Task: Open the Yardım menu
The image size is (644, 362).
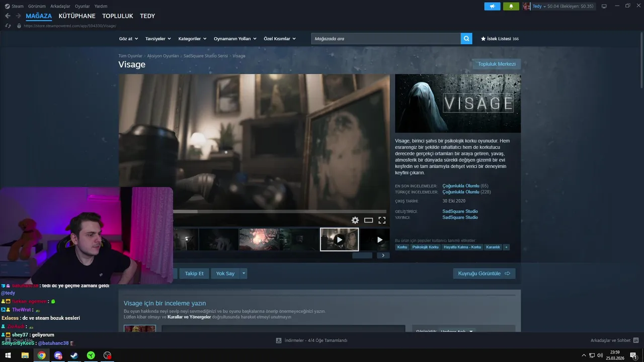Action: click(101, 6)
